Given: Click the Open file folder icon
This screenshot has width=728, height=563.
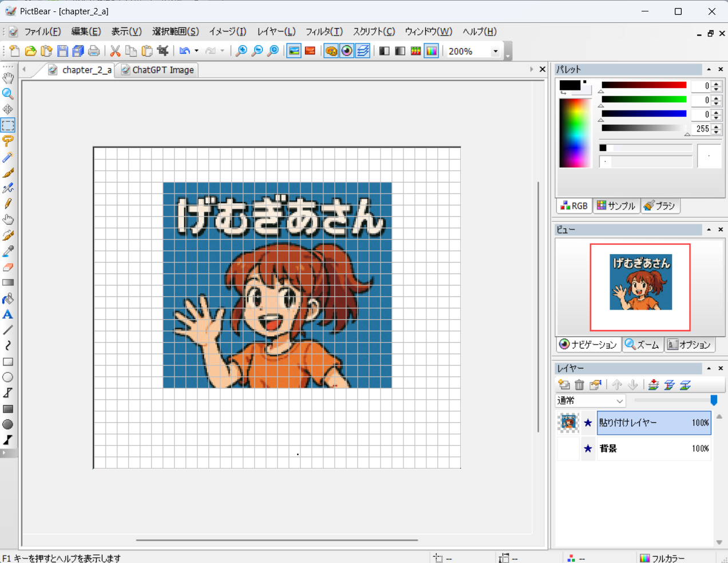Looking at the screenshot, I should point(30,51).
